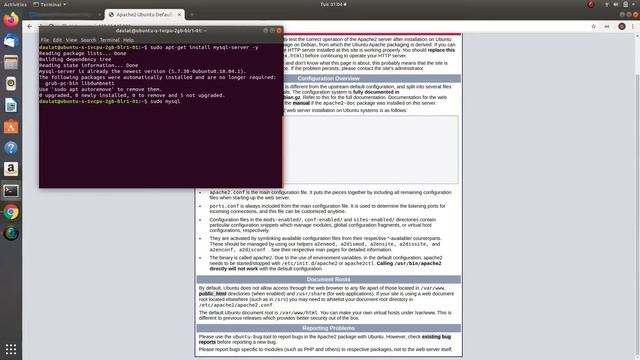Open the terminal Edit menu
640x360 pixels.
click(57, 40)
